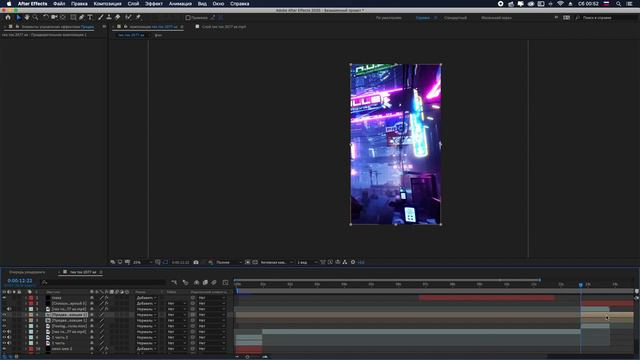The width and height of the screenshot is (640, 360).
Task: Open blending mode dropdown of layer 4
Action: click(x=147, y=315)
